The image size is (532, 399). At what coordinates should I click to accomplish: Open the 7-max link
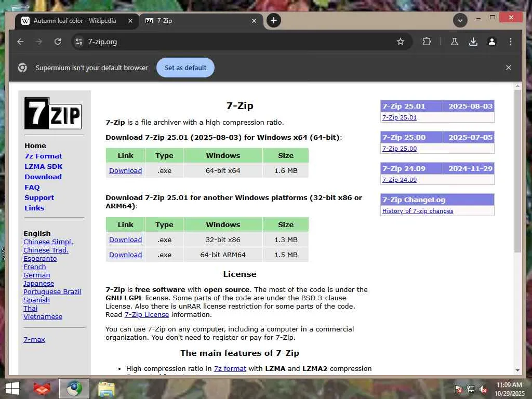coord(34,339)
